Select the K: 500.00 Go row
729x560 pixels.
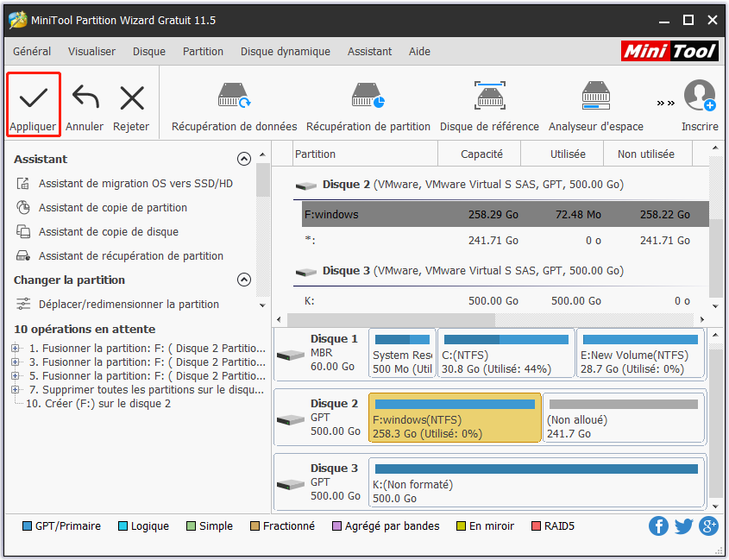pyautogui.click(x=506, y=301)
